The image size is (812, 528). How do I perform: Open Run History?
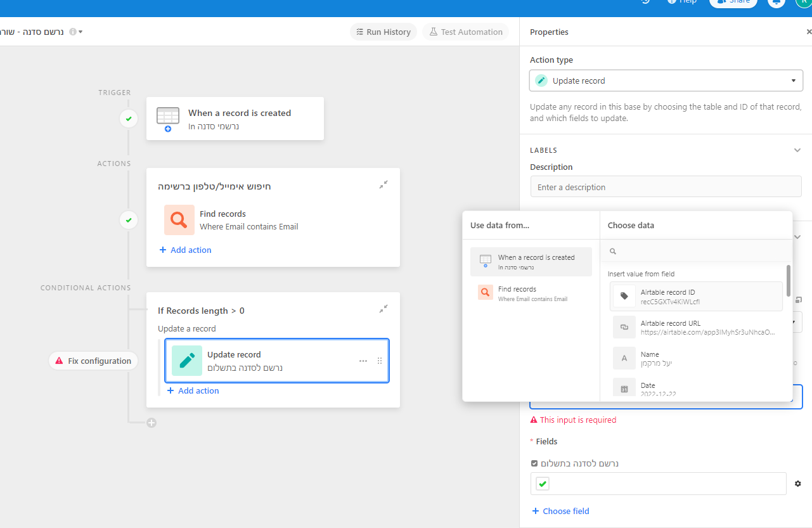[383, 32]
